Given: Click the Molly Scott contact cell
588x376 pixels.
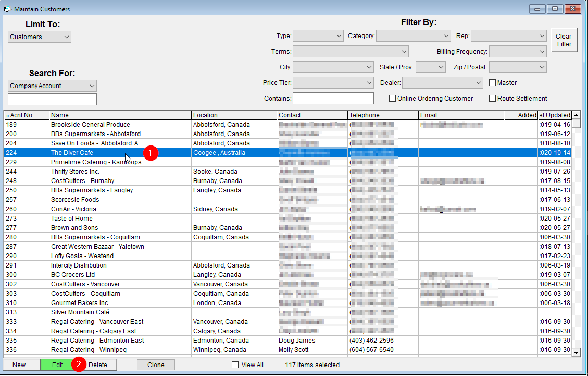Looking at the screenshot, I should point(312,350).
